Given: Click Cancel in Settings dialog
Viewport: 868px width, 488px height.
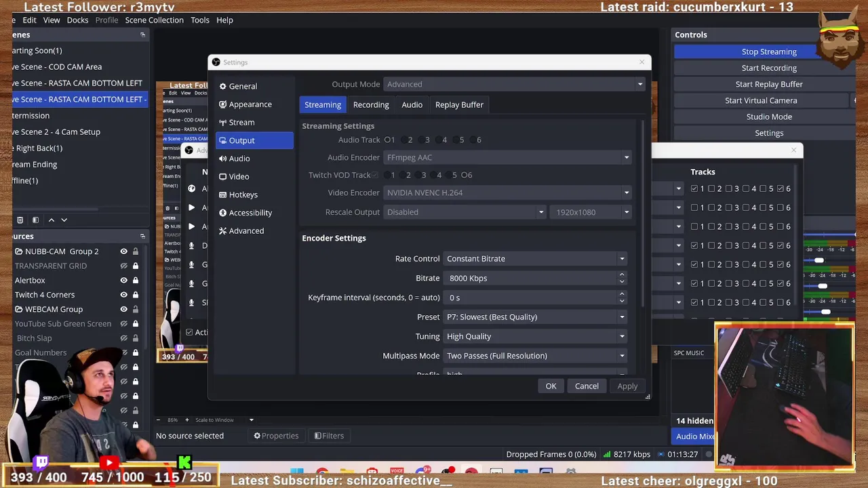Looking at the screenshot, I should click(x=587, y=386).
